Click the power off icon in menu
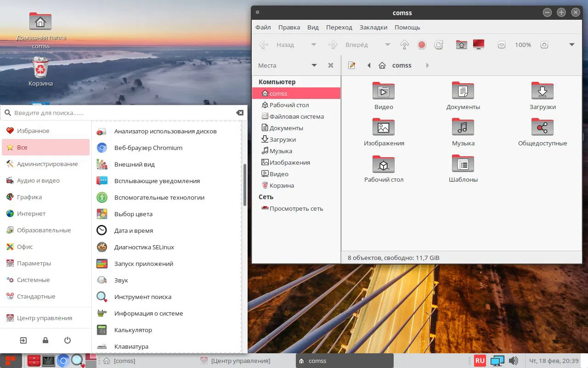The height and width of the screenshot is (368, 588). 68,340
